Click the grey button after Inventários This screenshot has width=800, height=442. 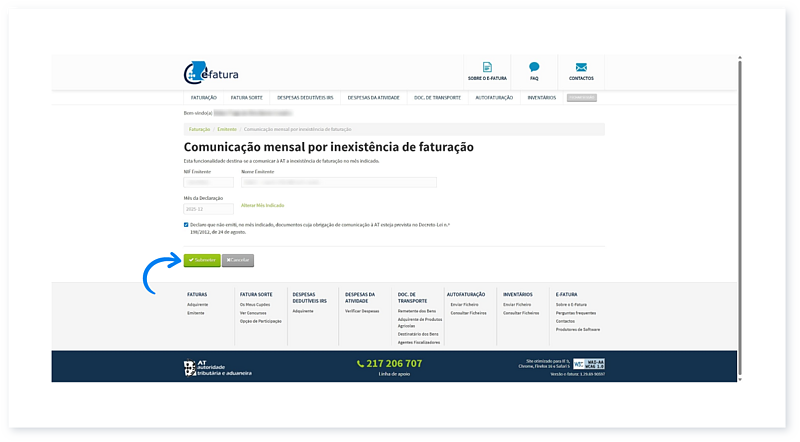tap(582, 97)
